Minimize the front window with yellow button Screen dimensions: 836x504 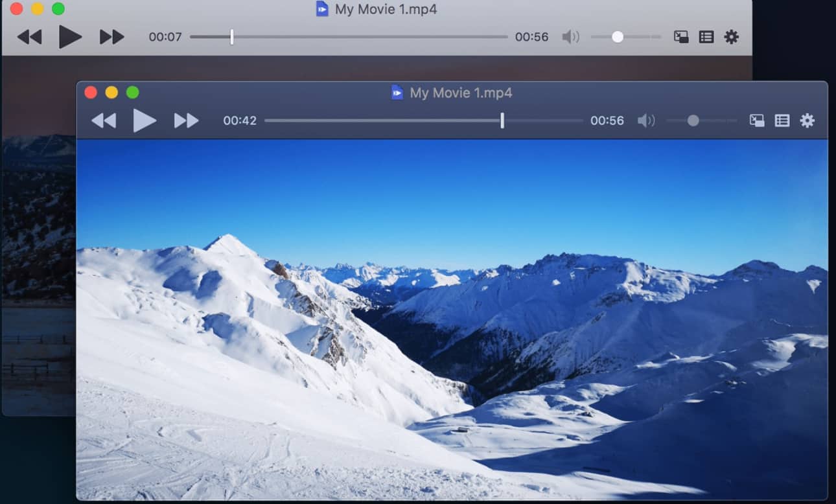pyautogui.click(x=111, y=93)
